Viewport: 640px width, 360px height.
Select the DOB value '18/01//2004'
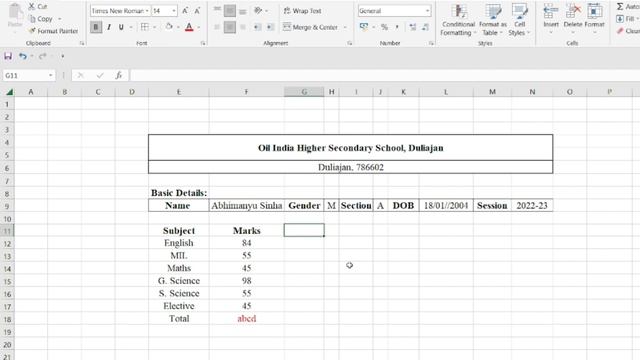(446, 205)
